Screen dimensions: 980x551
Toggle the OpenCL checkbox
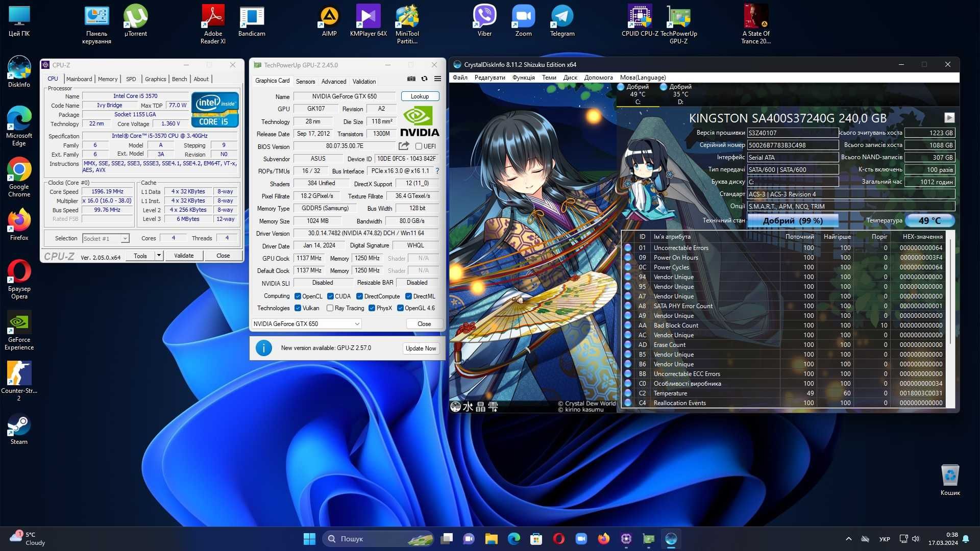point(298,296)
